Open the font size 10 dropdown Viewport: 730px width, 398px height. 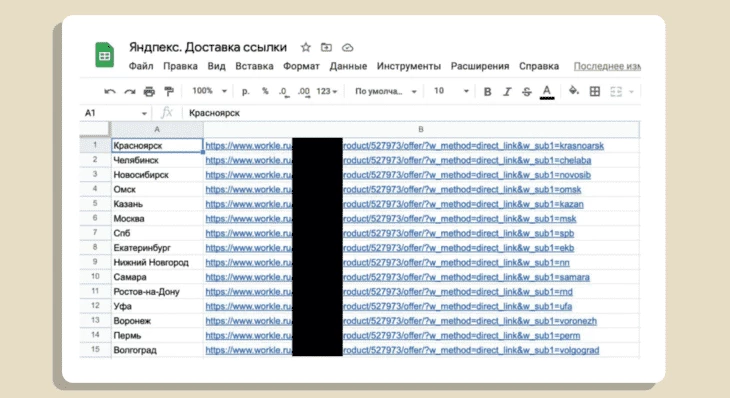(451, 91)
